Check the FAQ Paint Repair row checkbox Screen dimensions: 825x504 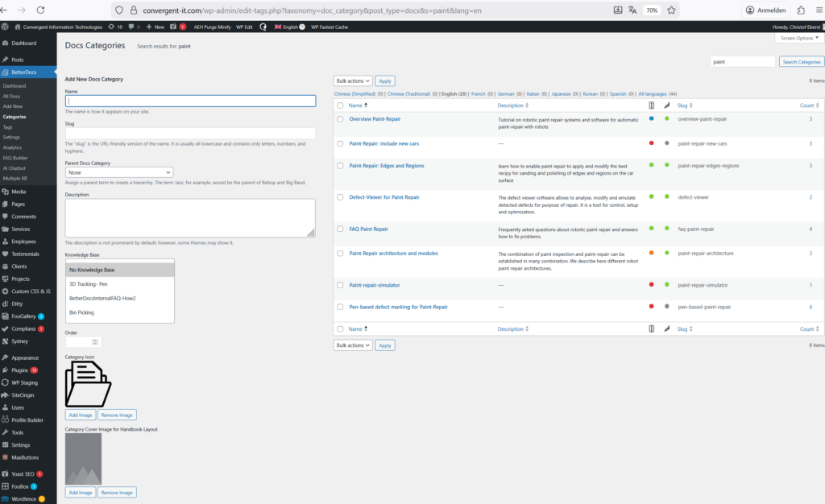coord(340,229)
